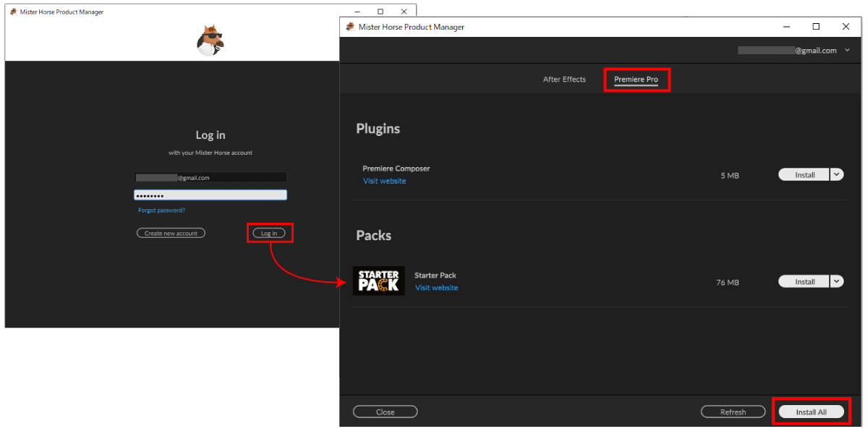Focus the email input field in login window

tap(210, 177)
